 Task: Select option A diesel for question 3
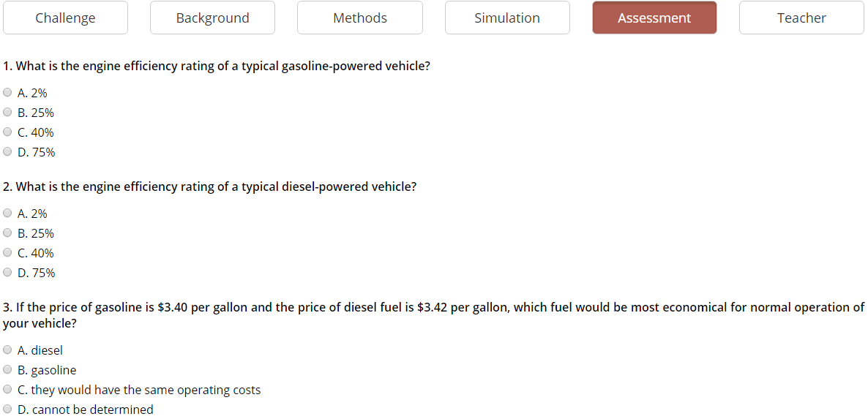[7, 350]
